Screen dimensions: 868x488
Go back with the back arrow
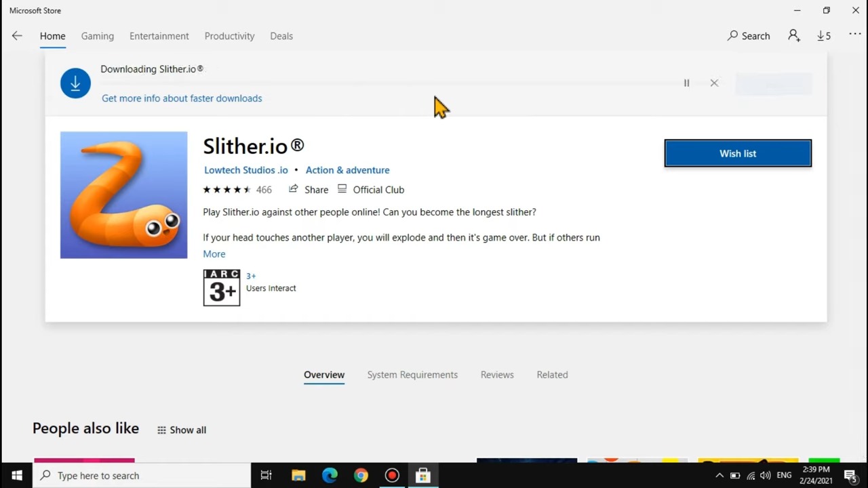pyautogui.click(x=17, y=36)
